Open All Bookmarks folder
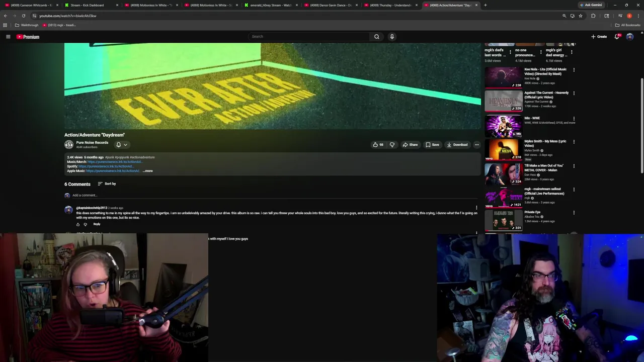 point(627,25)
